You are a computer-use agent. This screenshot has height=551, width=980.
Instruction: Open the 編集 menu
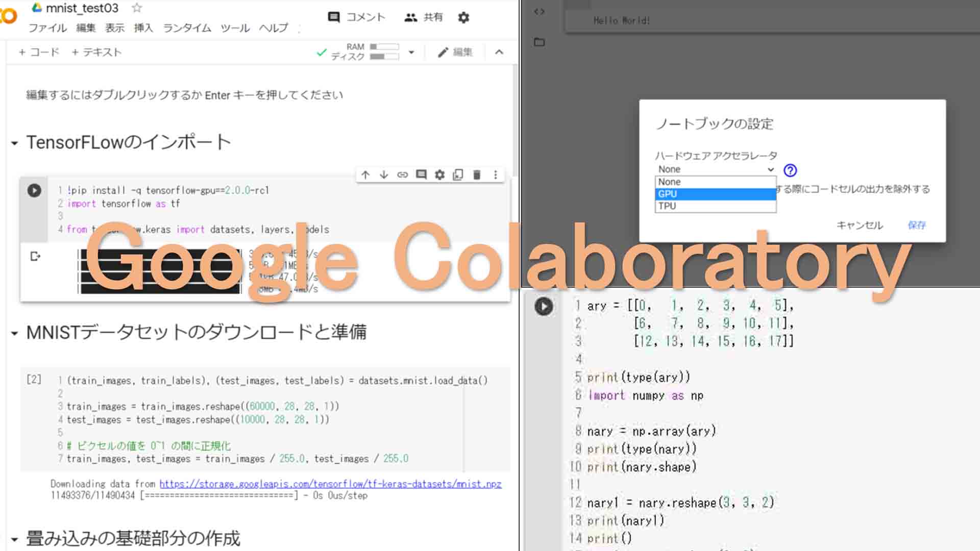tap(86, 28)
